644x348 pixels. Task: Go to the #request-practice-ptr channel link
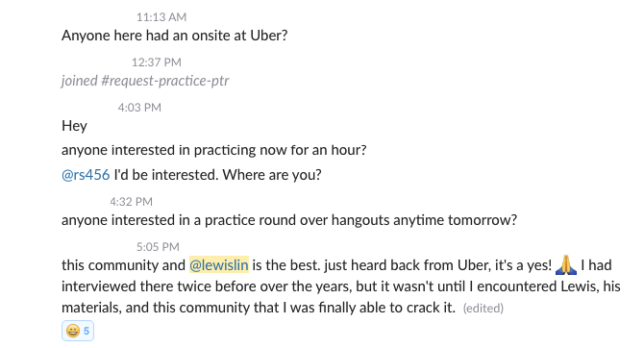click(x=164, y=81)
